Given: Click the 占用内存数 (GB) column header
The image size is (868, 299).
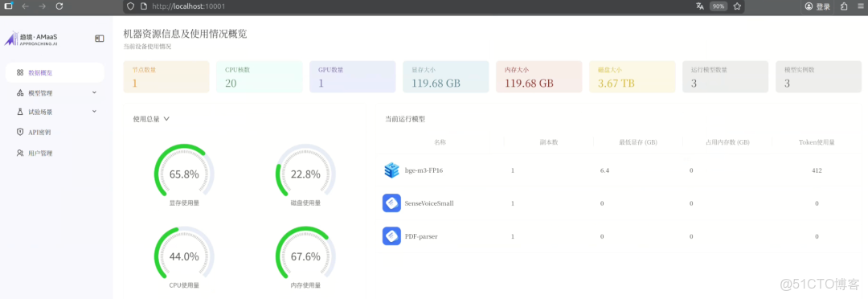Looking at the screenshot, I should click(x=727, y=142).
